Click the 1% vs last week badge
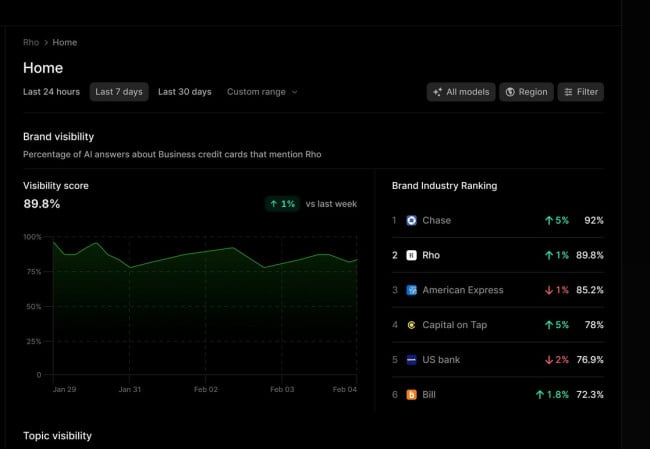650x449 pixels. click(282, 204)
